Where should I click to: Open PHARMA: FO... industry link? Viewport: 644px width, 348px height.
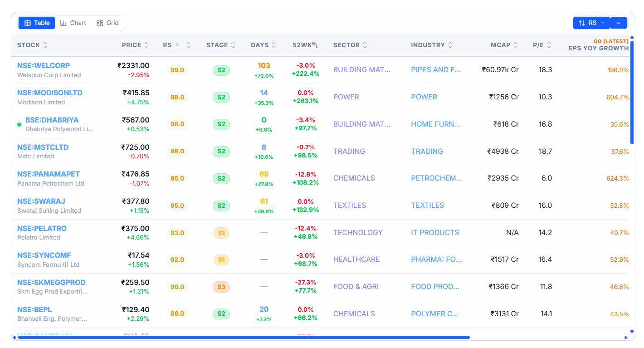(436, 259)
